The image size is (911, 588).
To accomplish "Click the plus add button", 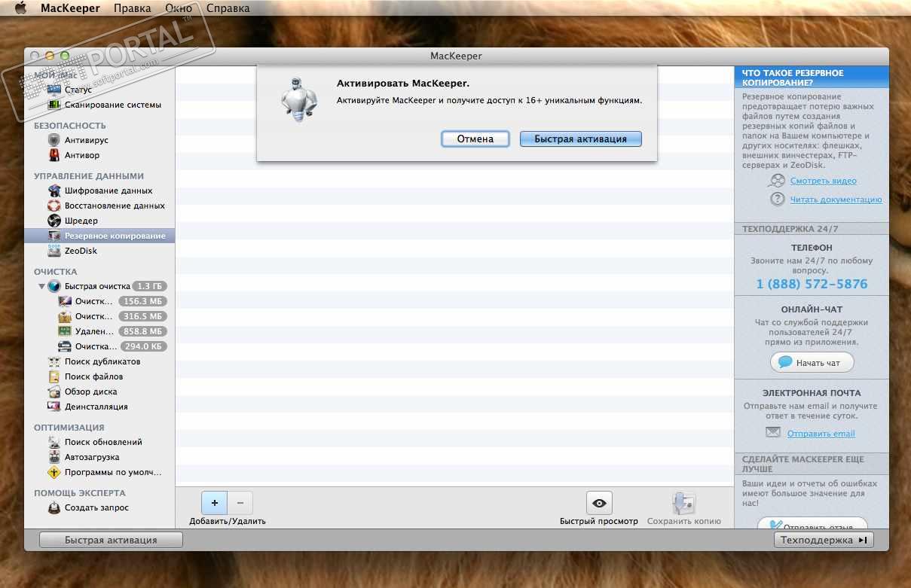I will [x=214, y=502].
